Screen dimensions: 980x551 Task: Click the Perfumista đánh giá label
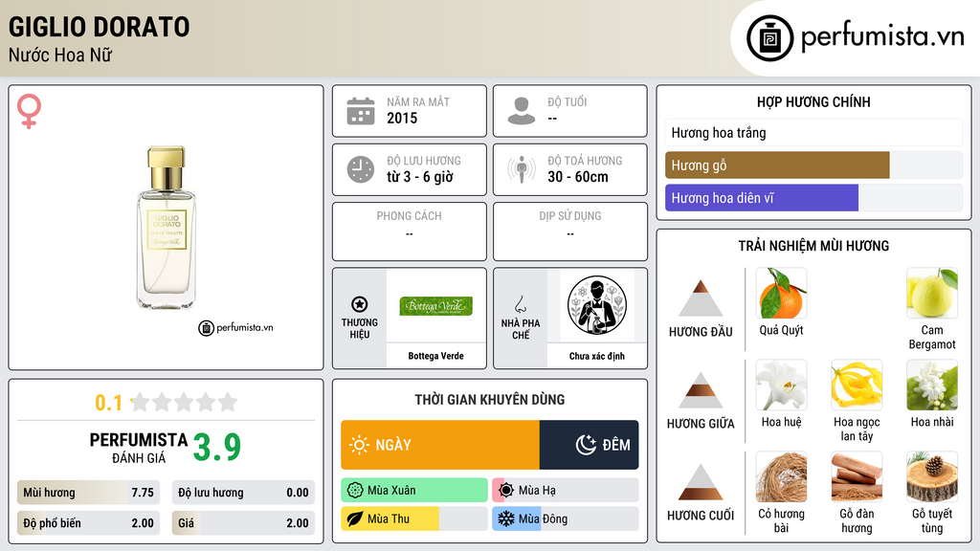click(139, 448)
